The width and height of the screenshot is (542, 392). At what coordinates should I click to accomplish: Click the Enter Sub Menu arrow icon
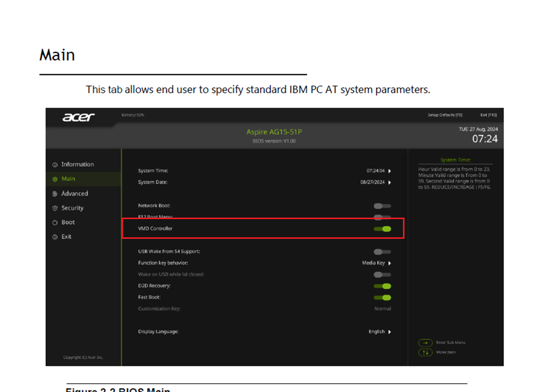tap(425, 343)
